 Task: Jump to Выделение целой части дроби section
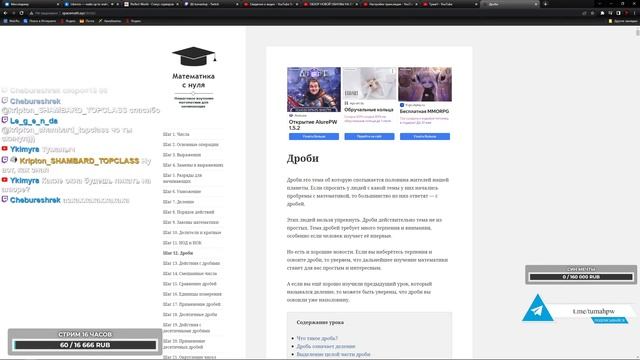pyautogui.click(x=333, y=354)
